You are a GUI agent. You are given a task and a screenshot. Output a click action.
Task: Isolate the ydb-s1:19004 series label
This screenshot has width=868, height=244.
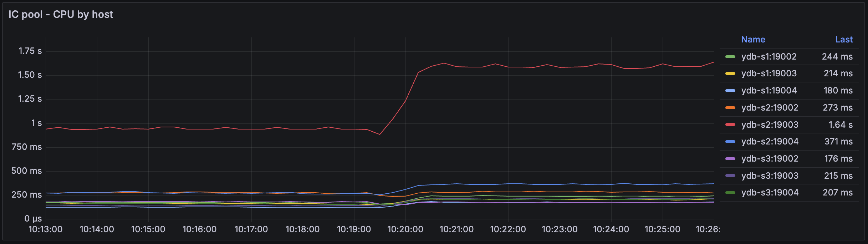pos(769,91)
